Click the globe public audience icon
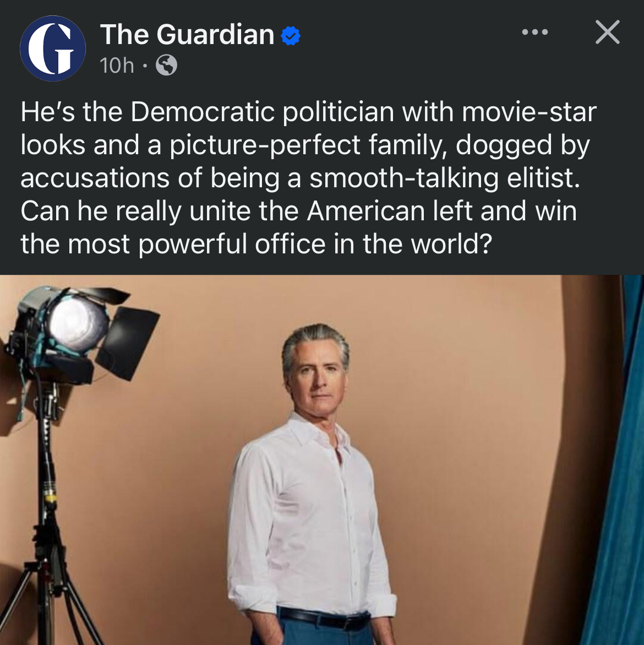The width and height of the screenshot is (644, 645). pyautogui.click(x=166, y=65)
